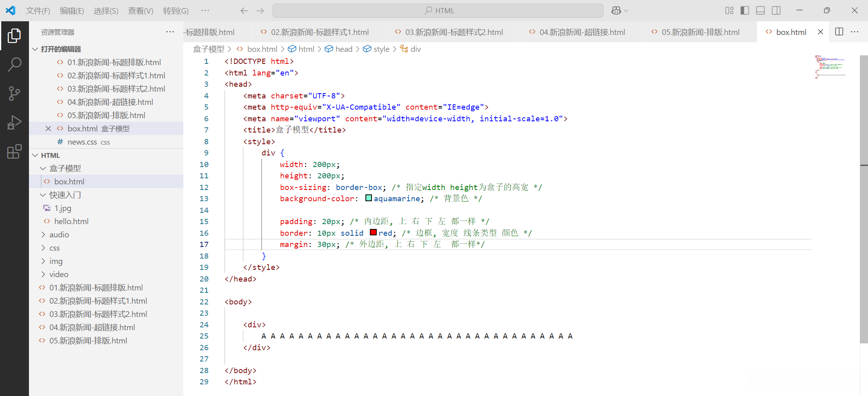Click the HTML command center search box
The image size is (868, 396).
pos(438,11)
